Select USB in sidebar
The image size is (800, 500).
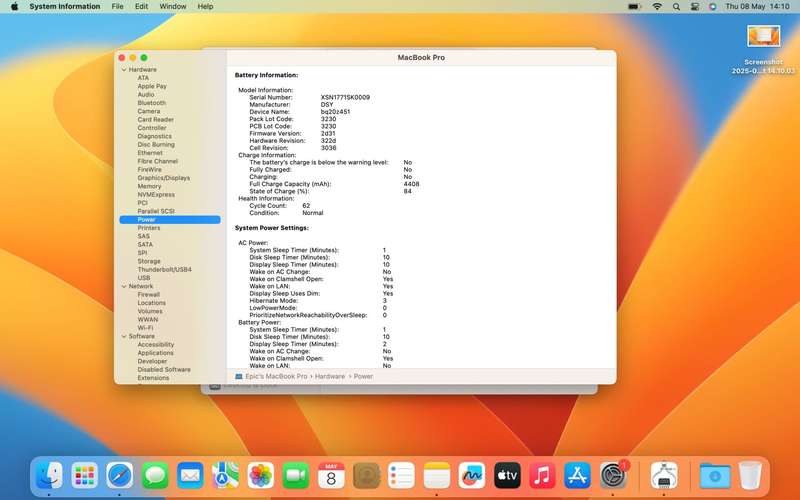coord(144,278)
